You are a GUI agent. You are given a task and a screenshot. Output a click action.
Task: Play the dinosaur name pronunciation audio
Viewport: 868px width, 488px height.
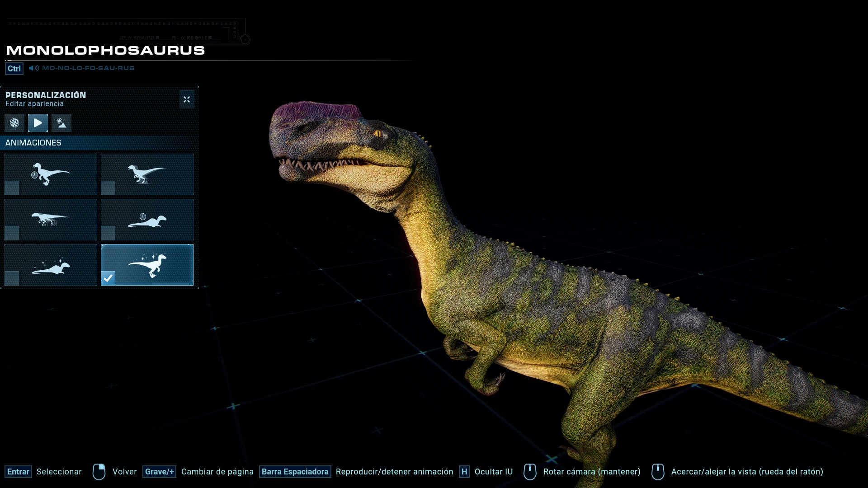[x=34, y=68]
